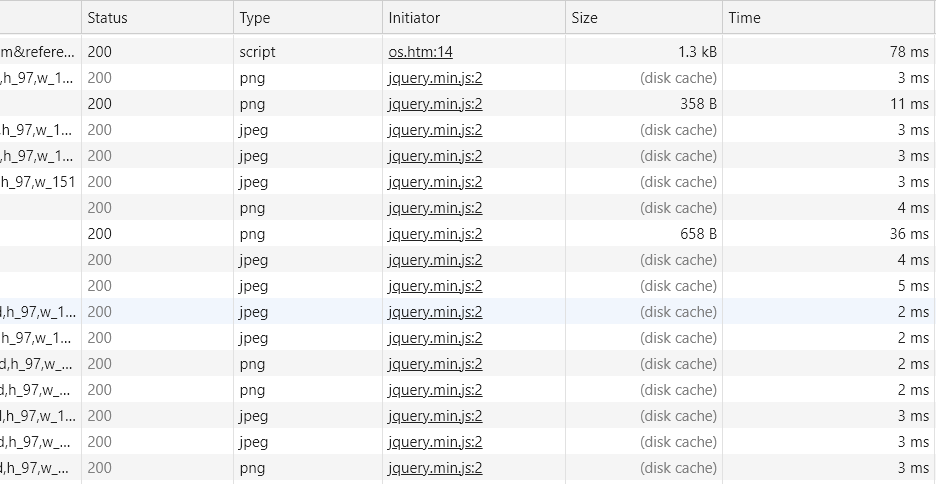Select the request named m&refere...
This screenshot has height=484, width=936.
[x=38, y=52]
